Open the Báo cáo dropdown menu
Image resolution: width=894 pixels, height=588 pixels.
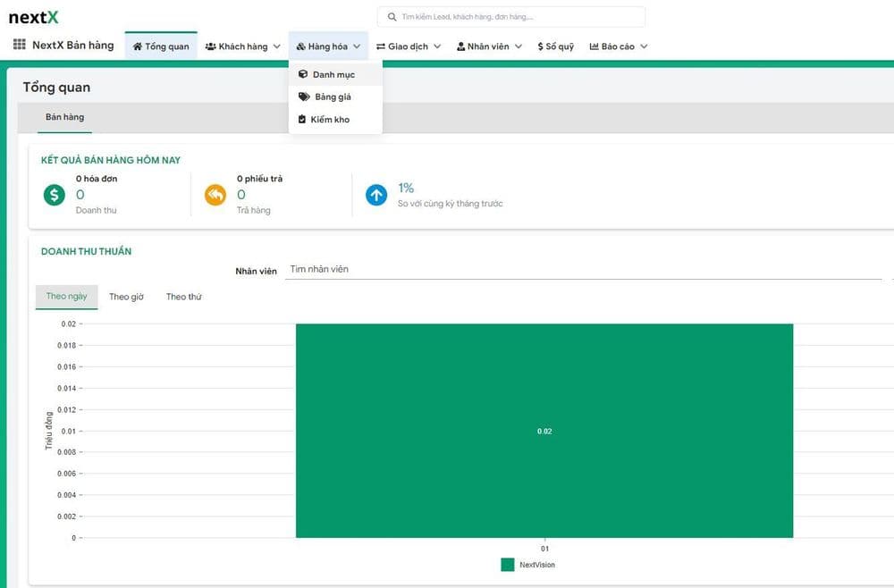(x=618, y=46)
